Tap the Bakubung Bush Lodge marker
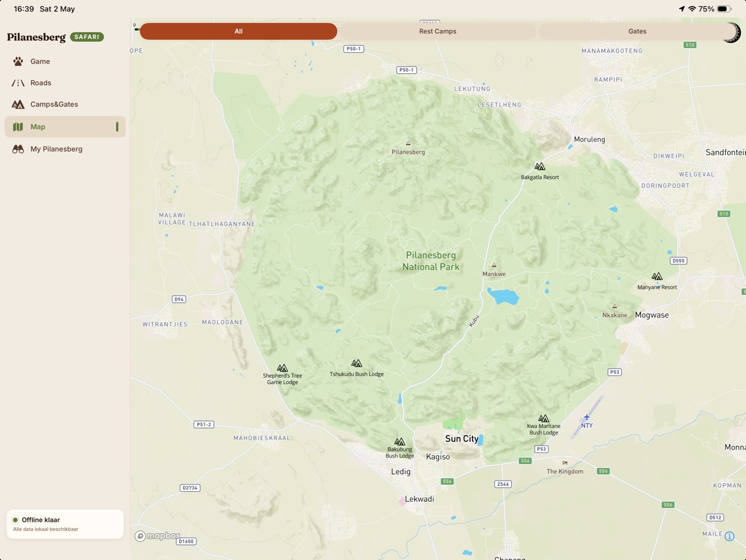Viewport: 746px width, 560px height. tap(400, 442)
